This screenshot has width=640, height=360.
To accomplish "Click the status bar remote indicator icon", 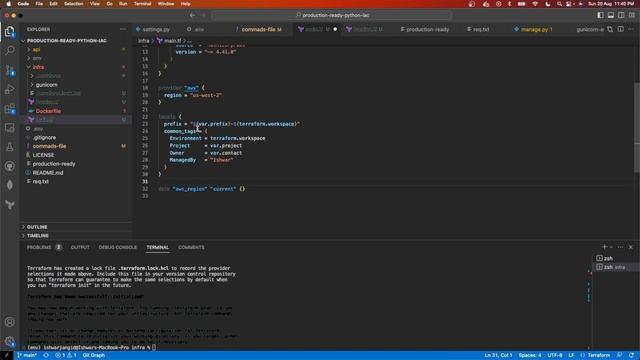I will click(x=7, y=356).
